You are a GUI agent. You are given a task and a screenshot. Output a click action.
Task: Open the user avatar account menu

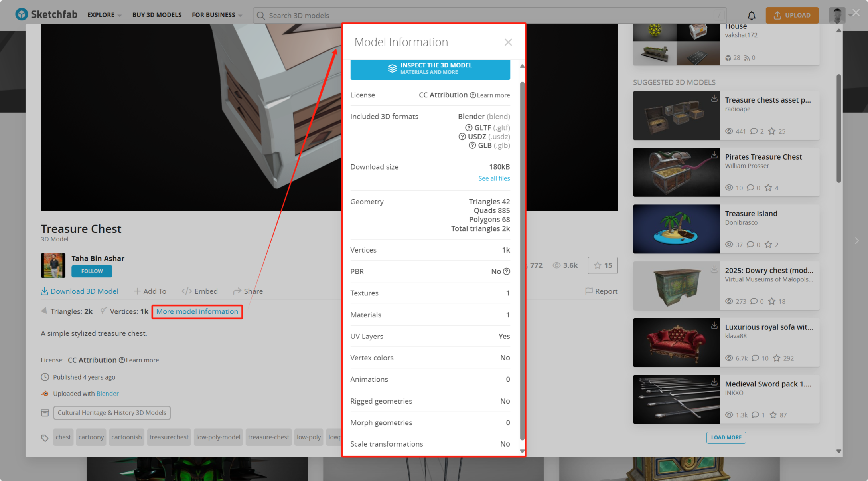tap(837, 15)
